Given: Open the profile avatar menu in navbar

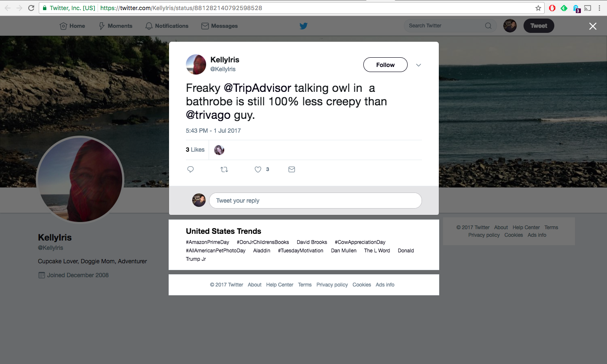Looking at the screenshot, I should 510,26.
